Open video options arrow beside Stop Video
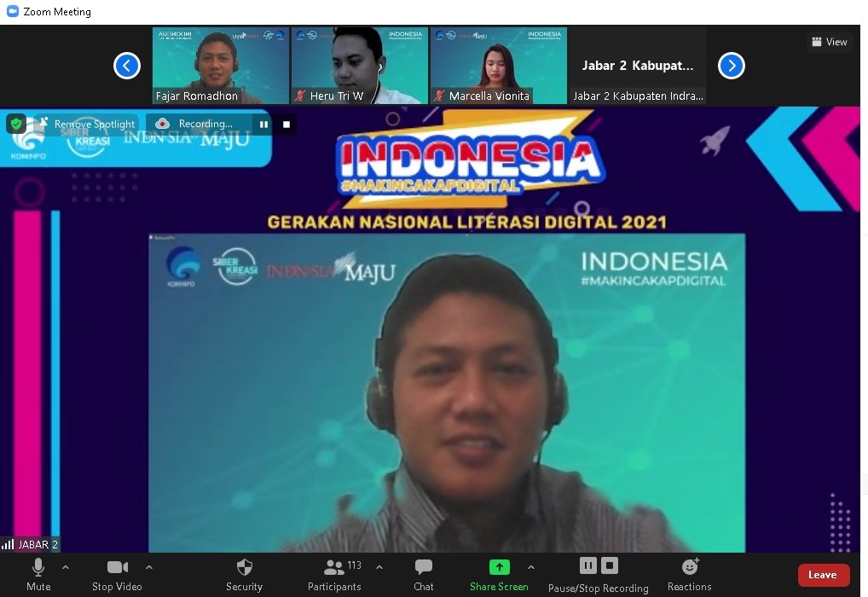The image size is (868, 597). 149,567
